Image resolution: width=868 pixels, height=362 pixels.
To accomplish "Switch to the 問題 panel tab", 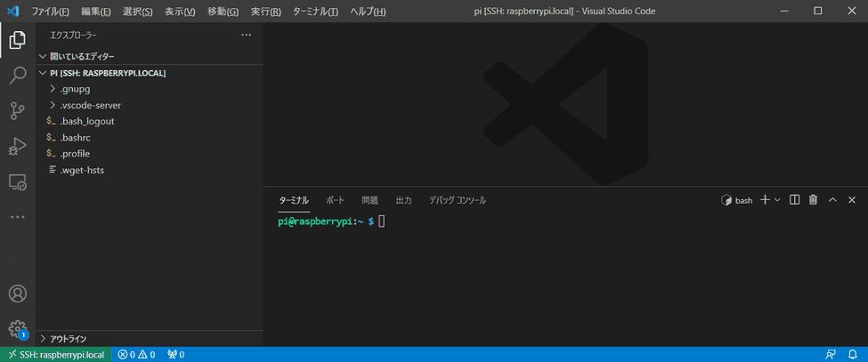I will [369, 200].
